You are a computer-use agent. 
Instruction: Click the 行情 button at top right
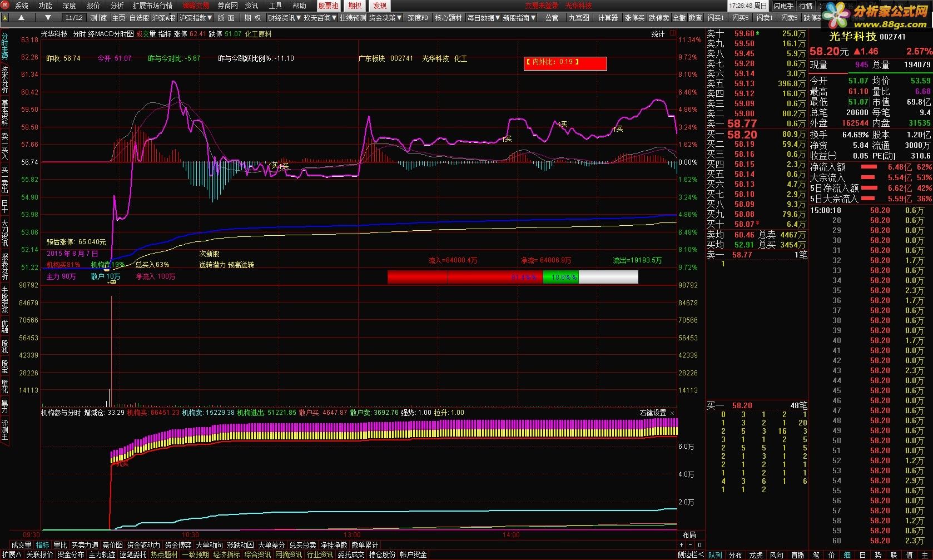click(805, 6)
